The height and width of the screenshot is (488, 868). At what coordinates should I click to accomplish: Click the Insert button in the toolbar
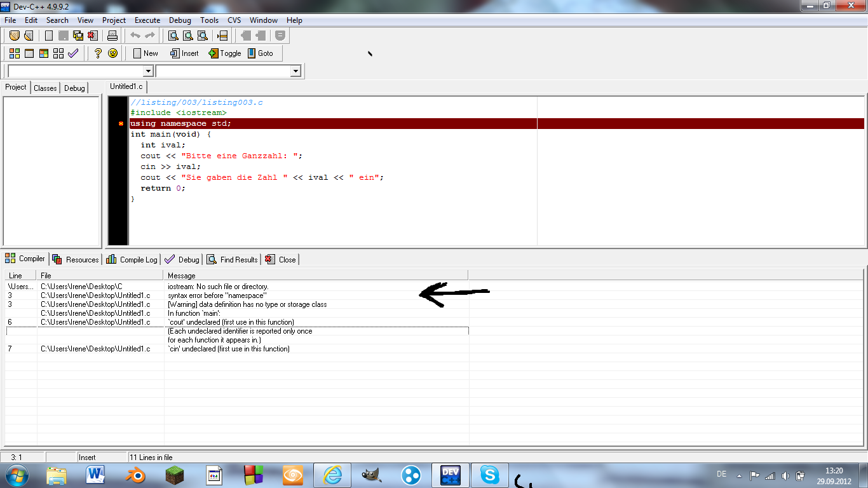[x=184, y=53]
